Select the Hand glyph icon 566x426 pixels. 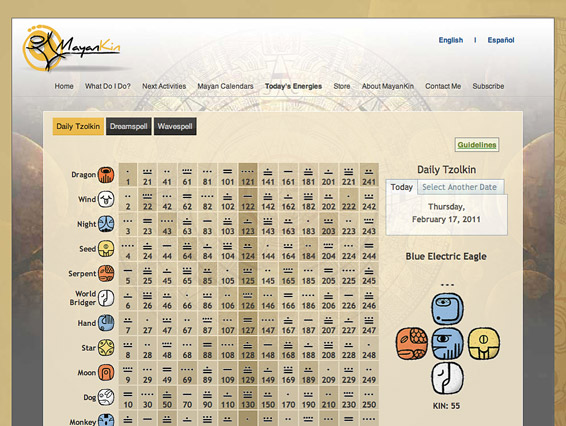pos(106,323)
